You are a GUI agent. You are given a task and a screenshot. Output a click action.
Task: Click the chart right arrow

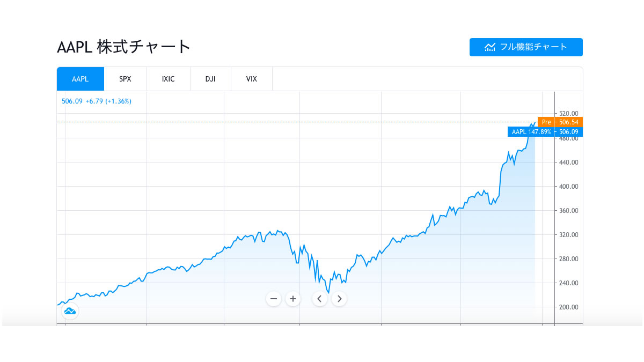coord(339,298)
